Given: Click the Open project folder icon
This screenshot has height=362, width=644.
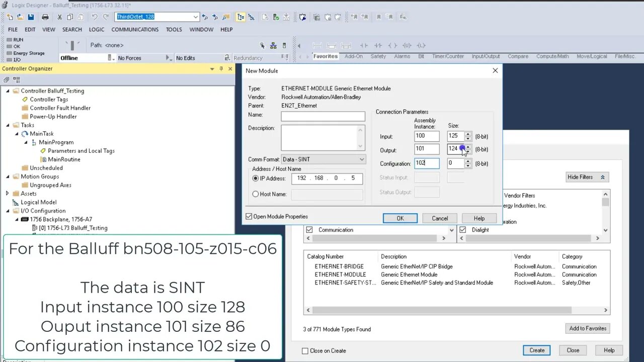Looking at the screenshot, I should coord(21,17).
